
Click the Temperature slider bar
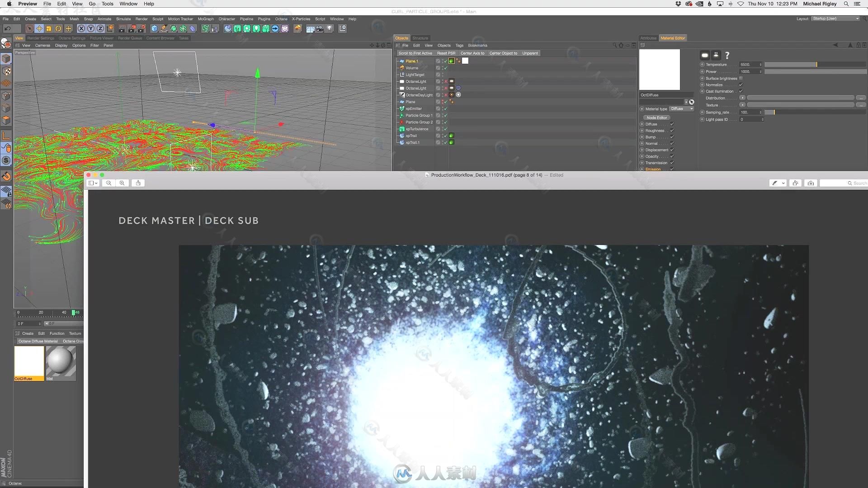pyautogui.click(x=815, y=65)
